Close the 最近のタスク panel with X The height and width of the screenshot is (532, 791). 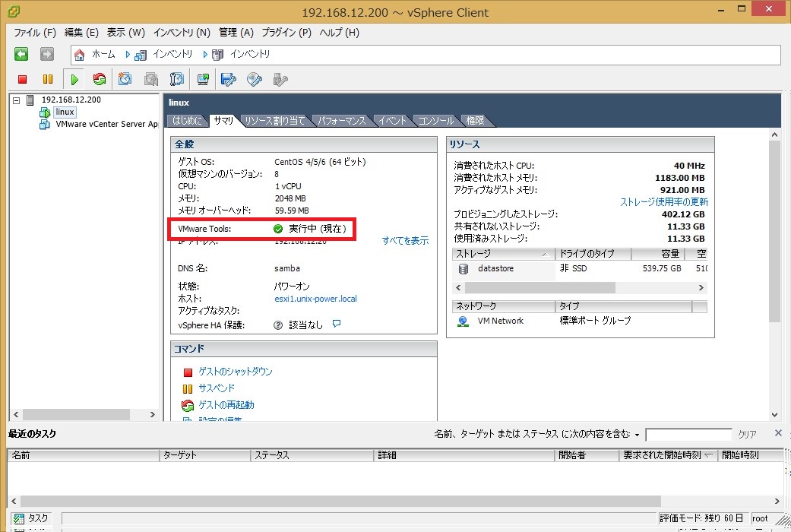778,433
